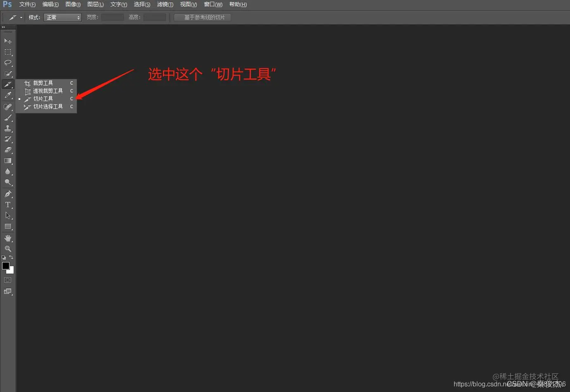570x392 pixels.
Task: Open the 图像 menu
Action: (x=73, y=5)
